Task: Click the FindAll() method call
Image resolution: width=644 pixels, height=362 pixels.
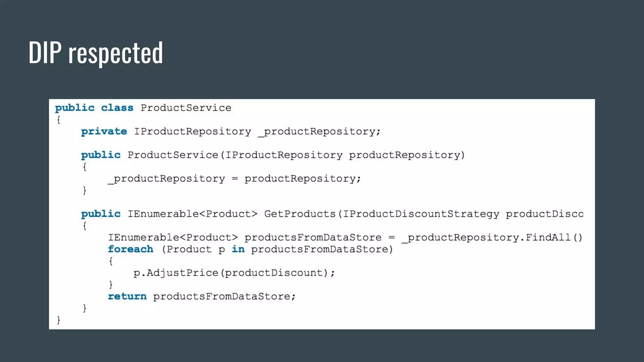Action: click(554, 238)
